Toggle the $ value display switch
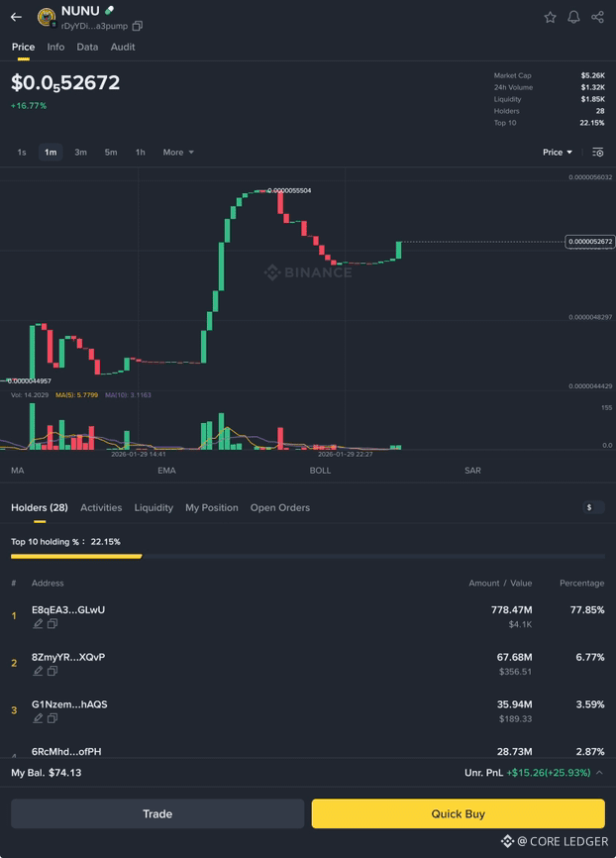 593,507
